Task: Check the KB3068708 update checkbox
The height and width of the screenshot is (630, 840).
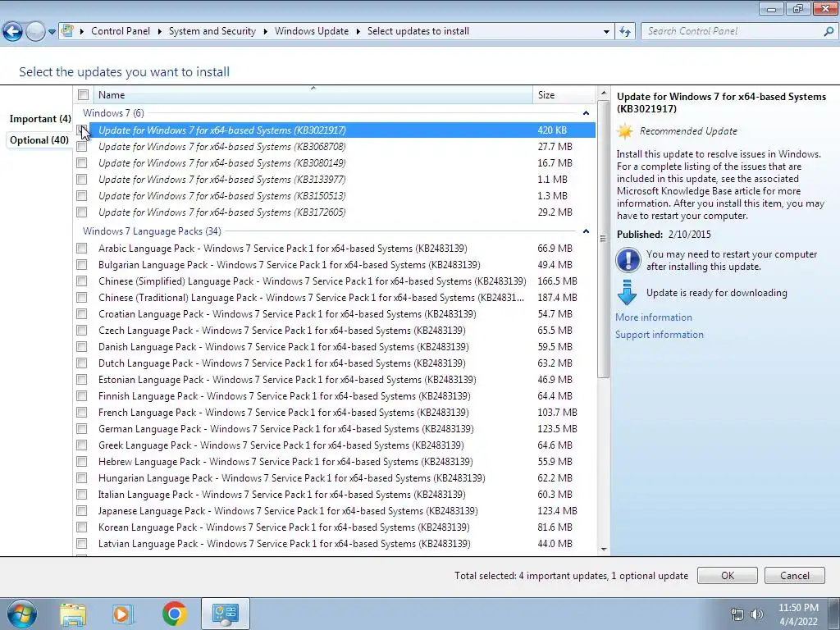Action: coord(81,146)
